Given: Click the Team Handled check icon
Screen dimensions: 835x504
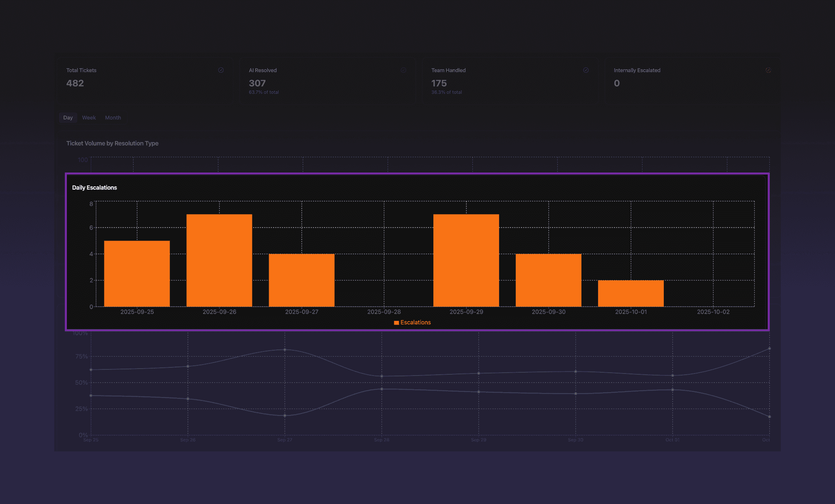Looking at the screenshot, I should pos(586,70).
